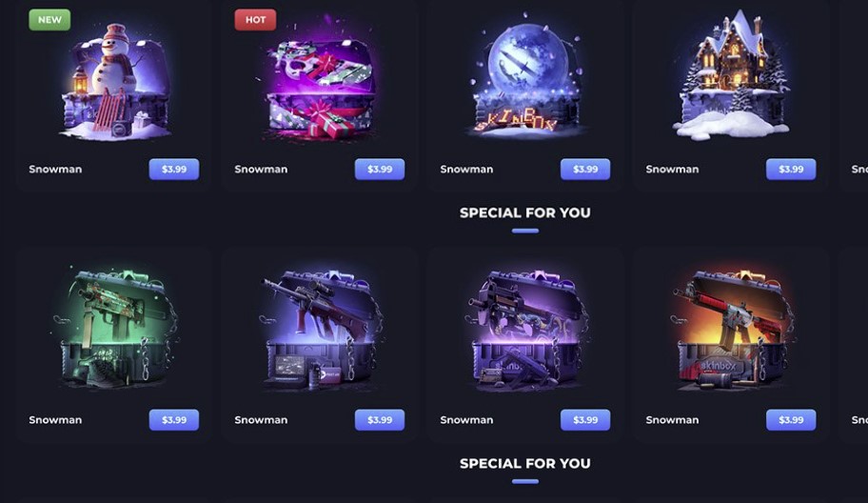Click Snowman label under winter house case
This screenshot has height=503, width=868.
coord(672,170)
